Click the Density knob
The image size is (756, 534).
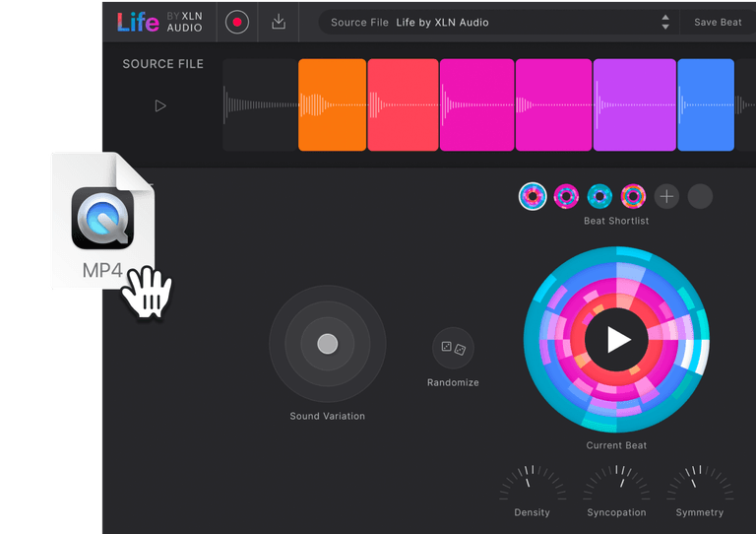point(533,484)
